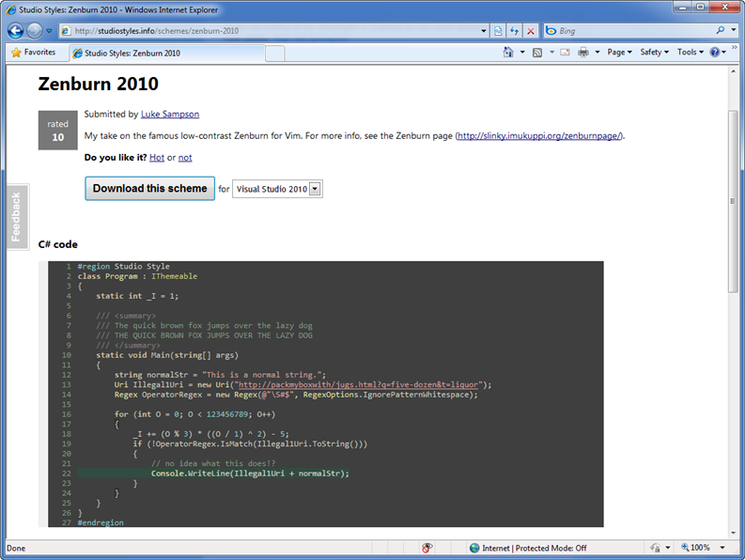Click inside the Bing search field
The width and height of the screenshot is (745, 560).
coord(635,31)
